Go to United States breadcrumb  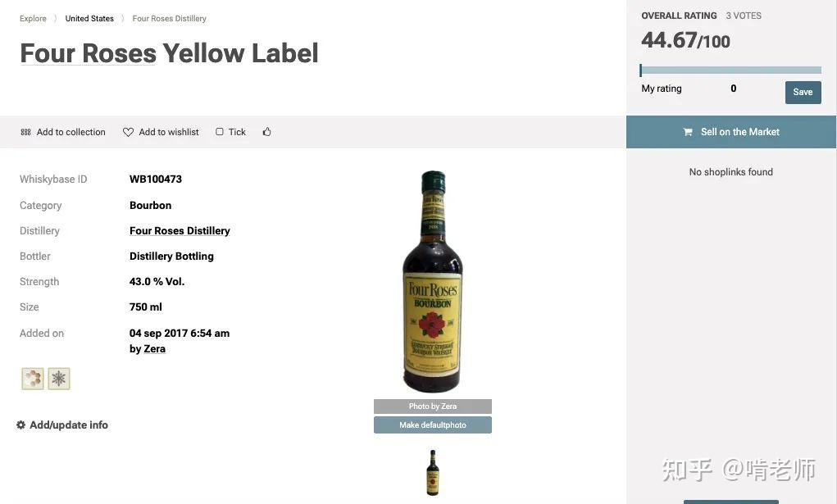(x=89, y=19)
